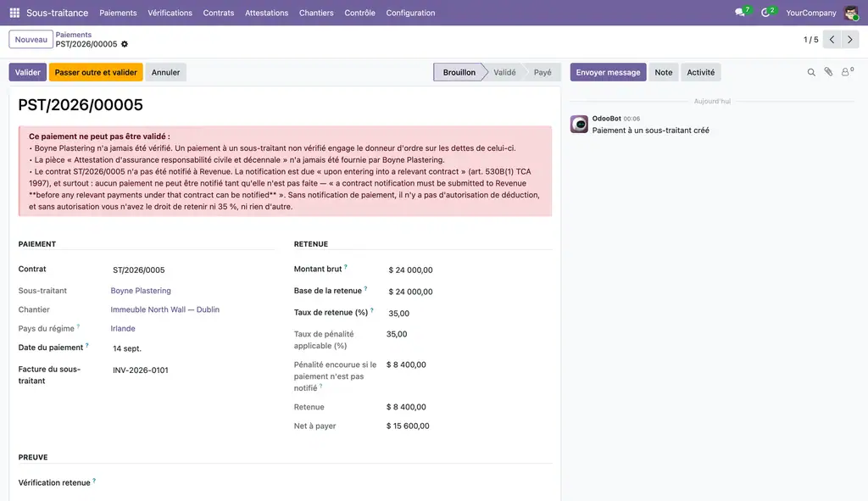Select the Brouillon status step
Image resolution: width=868 pixels, height=501 pixels.
459,73
